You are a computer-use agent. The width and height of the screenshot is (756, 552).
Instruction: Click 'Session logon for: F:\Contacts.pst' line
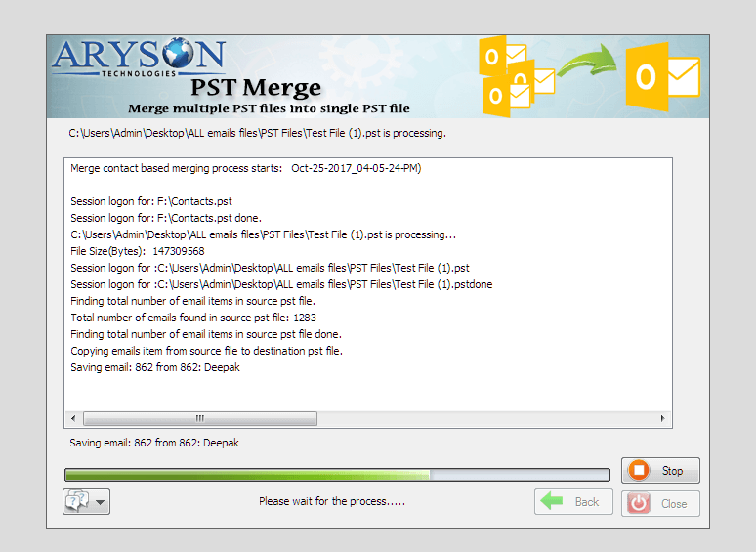point(151,201)
